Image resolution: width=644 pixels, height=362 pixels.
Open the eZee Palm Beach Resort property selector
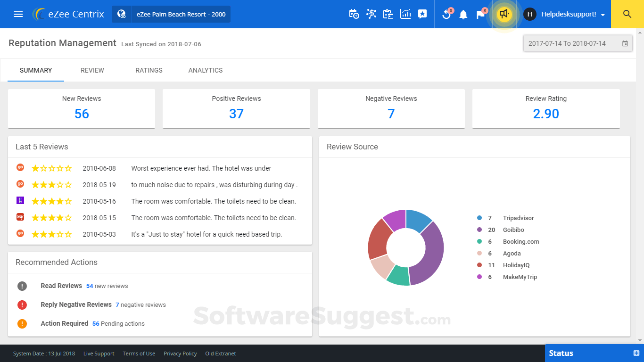click(171, 14)
